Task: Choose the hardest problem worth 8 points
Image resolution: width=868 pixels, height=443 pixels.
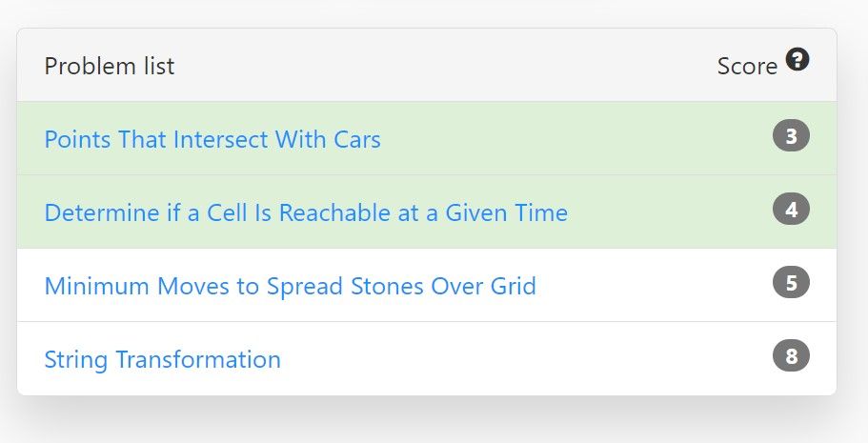Action: pyautogui.click(x=162, y=360)
